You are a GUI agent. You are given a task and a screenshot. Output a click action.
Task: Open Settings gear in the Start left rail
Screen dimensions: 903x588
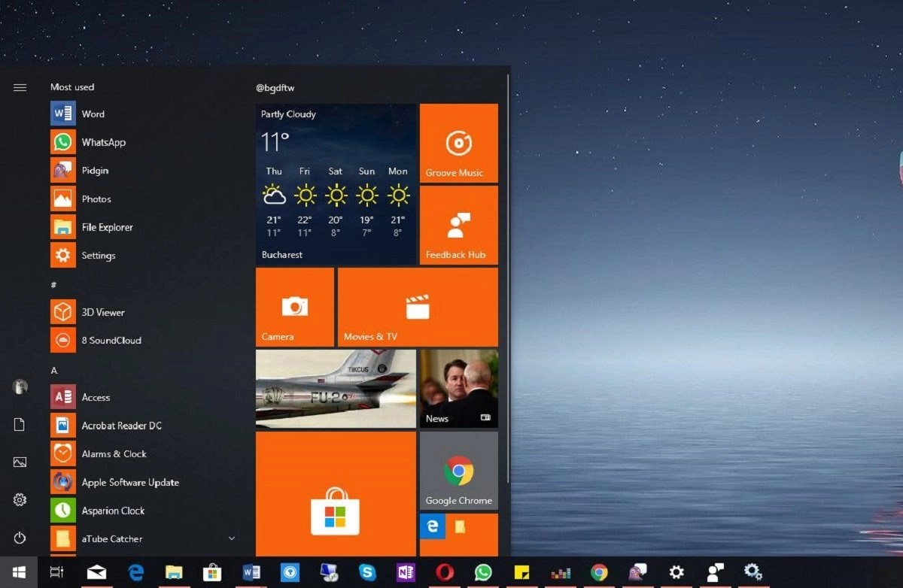click(x=20, y=500)
